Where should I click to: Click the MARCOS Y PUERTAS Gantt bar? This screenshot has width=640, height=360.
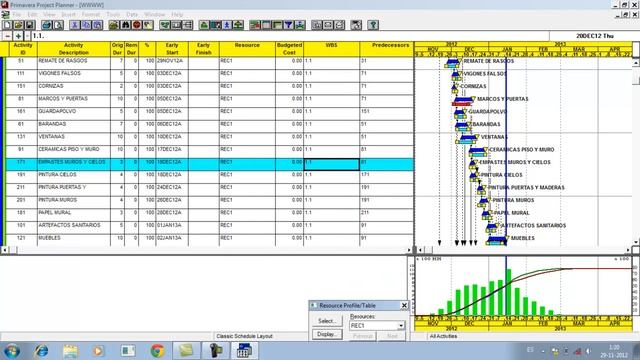coord(463,100)
